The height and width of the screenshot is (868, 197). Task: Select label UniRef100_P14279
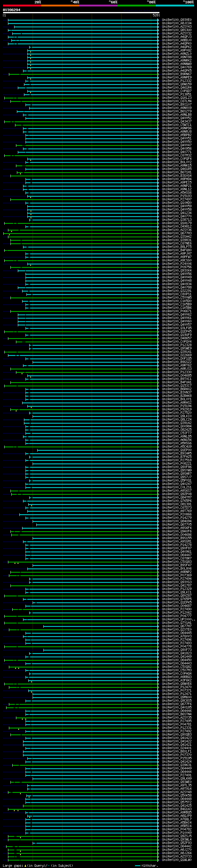pyautogui.click(x=177, y=518)
